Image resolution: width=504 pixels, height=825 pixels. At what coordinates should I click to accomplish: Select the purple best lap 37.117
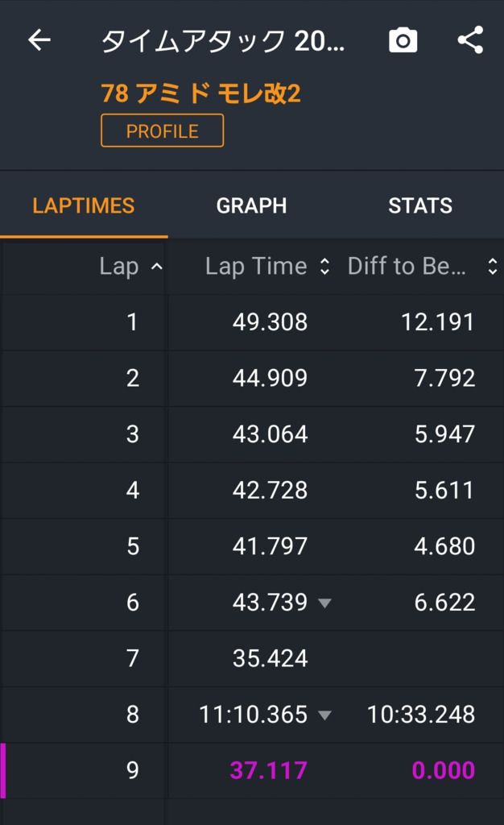click(269, 770)
